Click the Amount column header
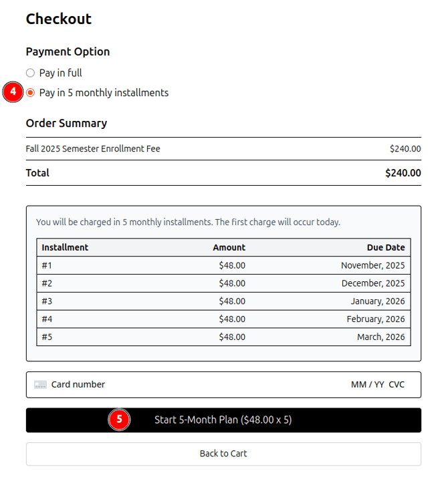Image resolution: width=448 pixels, height=485 pixels. point(229,247)
